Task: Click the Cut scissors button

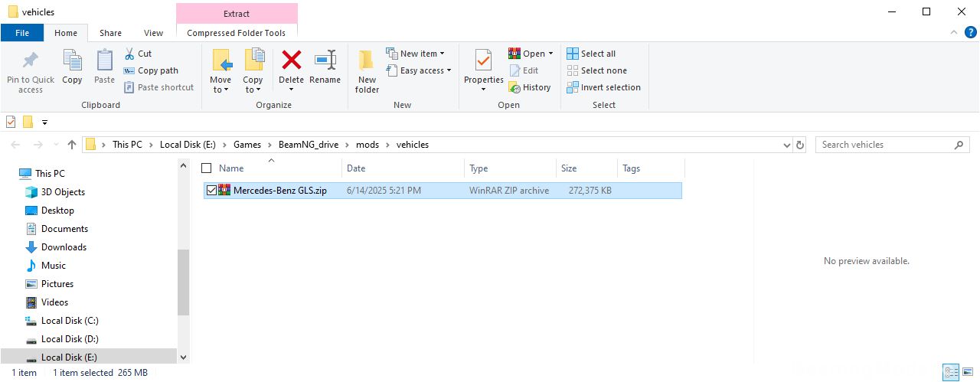Action: point(138,54)
